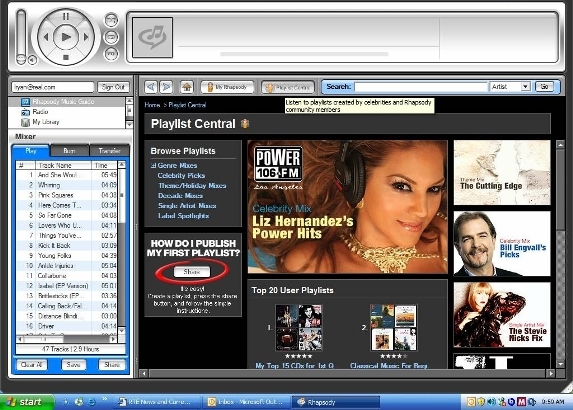The image size is (573, 410).
Task: Expand the Genre Mixes category
Action: 153,166
